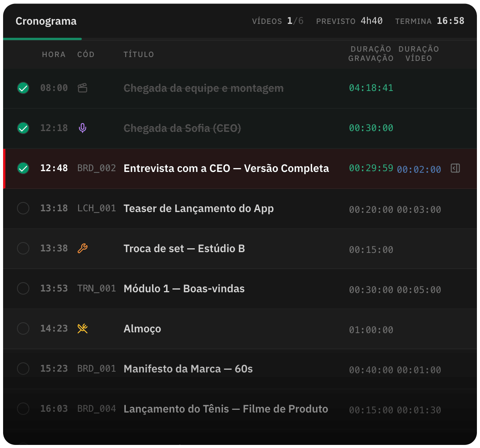Mark the Almoço item as complete
480x448 pixels.
pyautogui.click(x=23, y=328)
